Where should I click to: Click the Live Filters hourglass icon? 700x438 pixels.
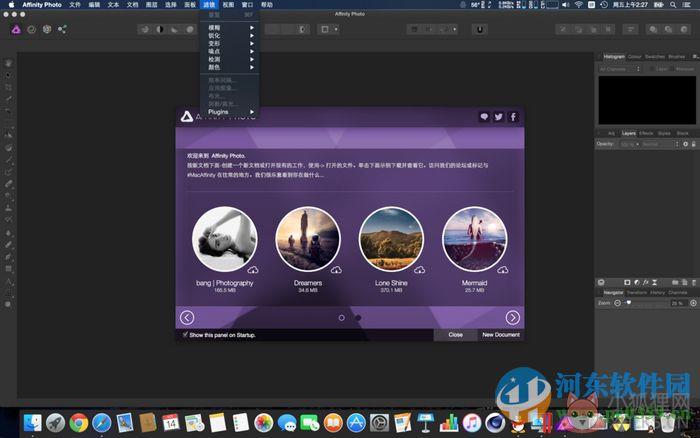click(654, 282)
